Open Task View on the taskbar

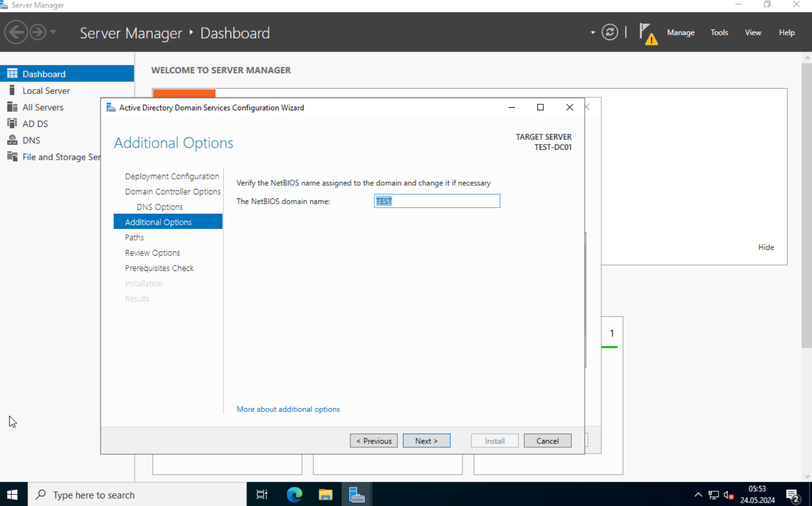(x=262, y=495)
